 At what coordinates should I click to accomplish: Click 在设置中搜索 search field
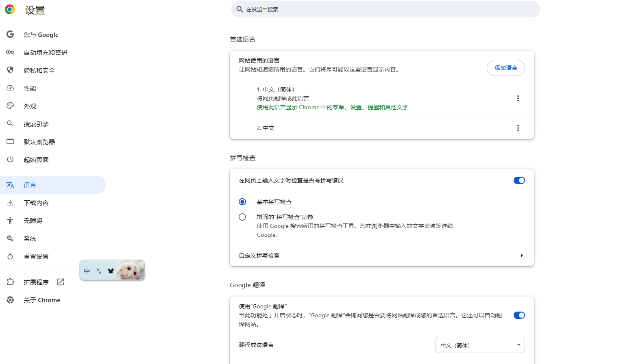click(386, 9)
